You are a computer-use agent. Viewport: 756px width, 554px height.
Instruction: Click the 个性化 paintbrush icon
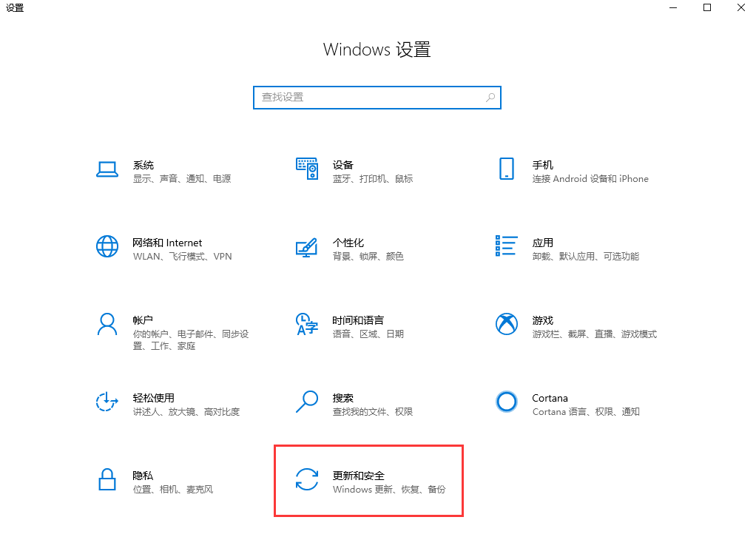[x=307, y=247]
